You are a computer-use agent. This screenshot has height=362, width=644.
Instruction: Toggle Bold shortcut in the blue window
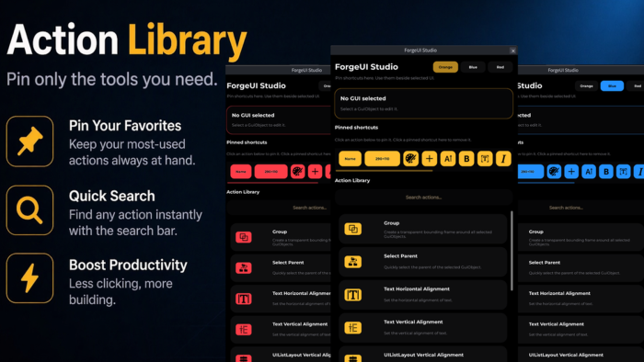tap(605, 172)
